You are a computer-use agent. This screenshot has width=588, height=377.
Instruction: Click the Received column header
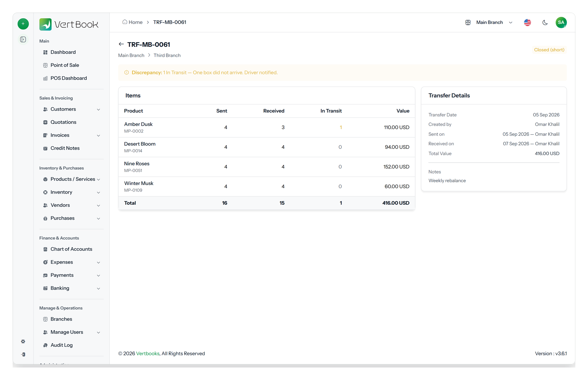click(x=274, y=111)
